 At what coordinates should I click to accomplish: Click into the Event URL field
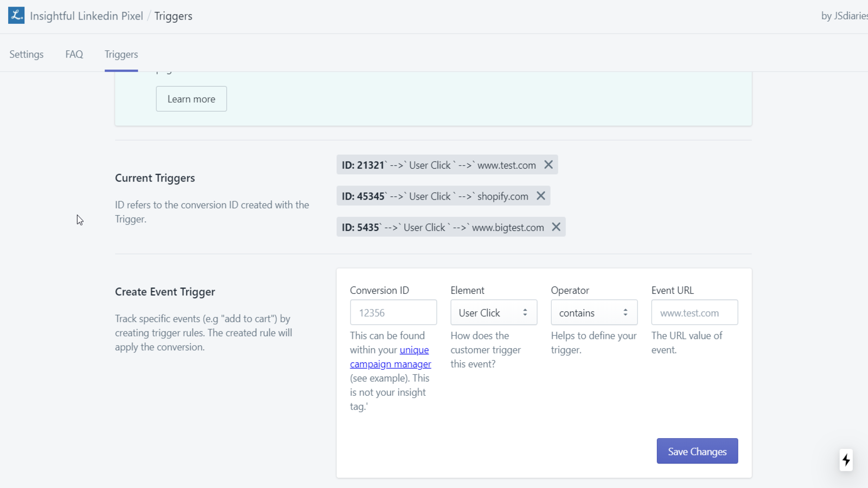[694, 312]
